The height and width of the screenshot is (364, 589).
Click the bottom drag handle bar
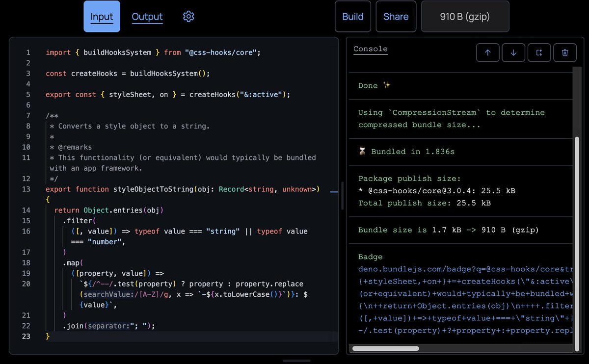point(296,361)
